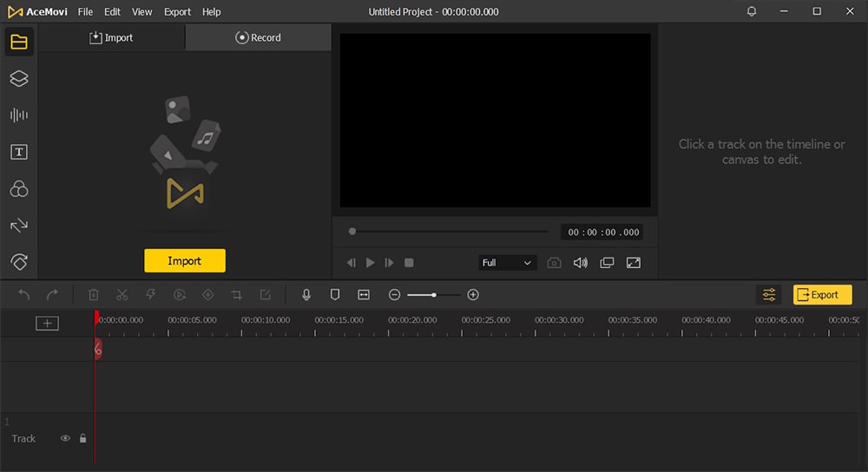
Task: Click the 00:00:45.000 ruler label
Action: pos(779,320)
